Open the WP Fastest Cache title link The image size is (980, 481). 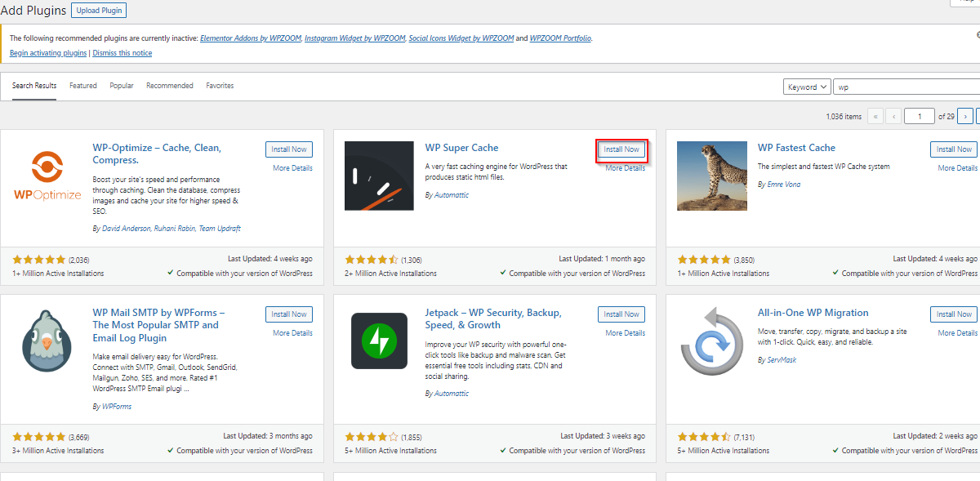(796, 148)
